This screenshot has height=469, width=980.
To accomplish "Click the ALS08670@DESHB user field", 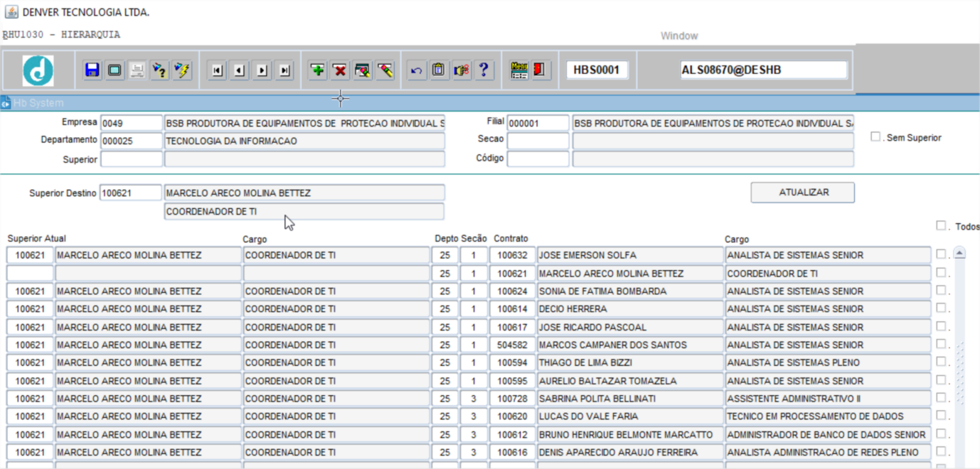I will click(x=764, y=70).
